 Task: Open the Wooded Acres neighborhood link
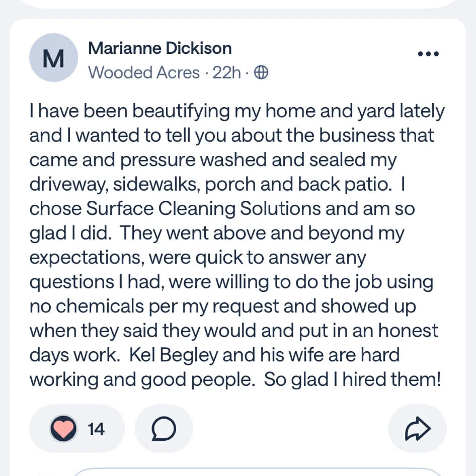(144, 73)
